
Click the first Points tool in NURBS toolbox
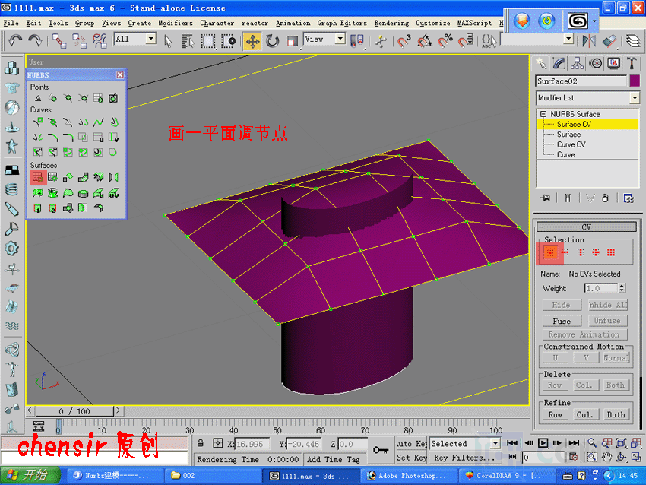click(38, 98)
